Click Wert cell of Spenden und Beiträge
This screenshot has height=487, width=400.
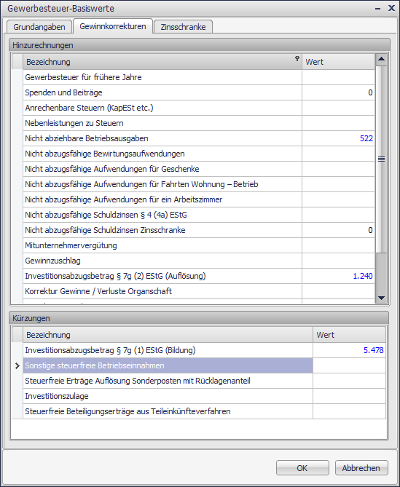[338, 93]
